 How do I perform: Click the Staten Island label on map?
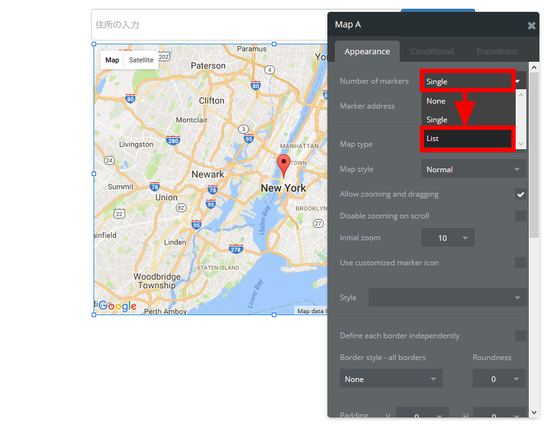(218, 268)
